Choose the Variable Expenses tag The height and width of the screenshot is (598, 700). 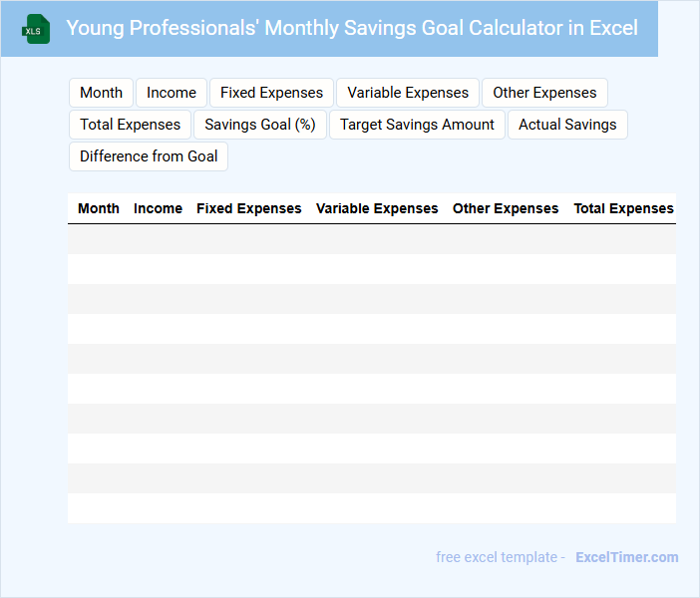coord(408,93)
